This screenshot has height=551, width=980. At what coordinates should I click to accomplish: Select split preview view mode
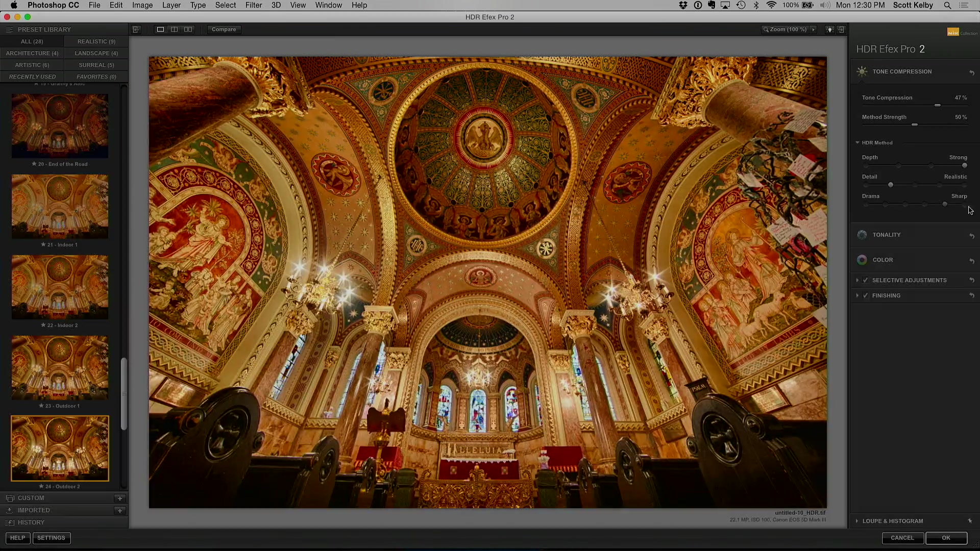(x=174, y=30)
